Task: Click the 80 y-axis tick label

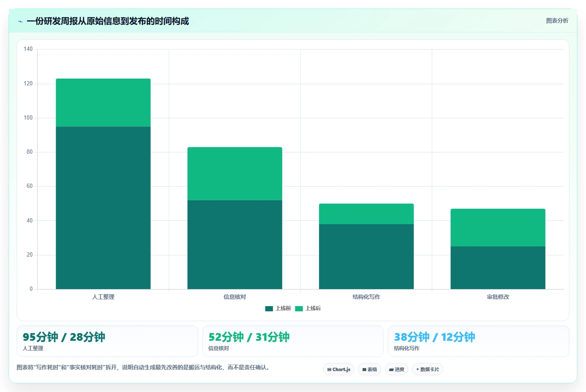Action: [29, 152]
